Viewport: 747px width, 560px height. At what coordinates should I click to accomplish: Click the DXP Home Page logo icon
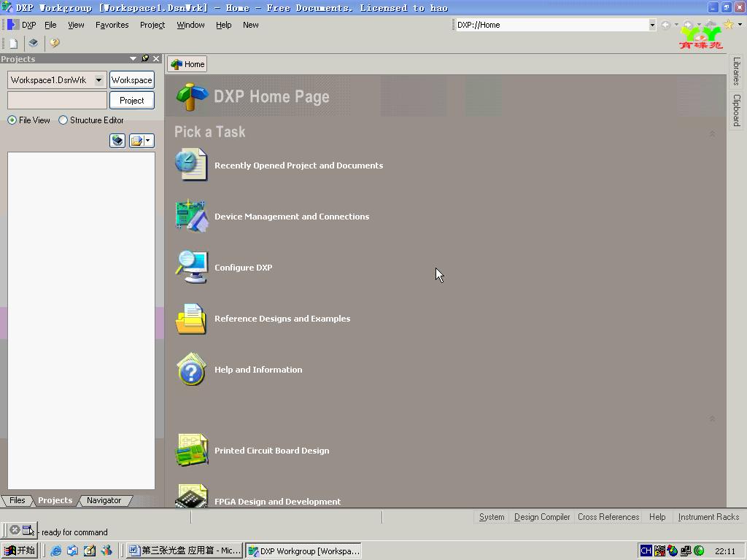(x=192, y=97)
